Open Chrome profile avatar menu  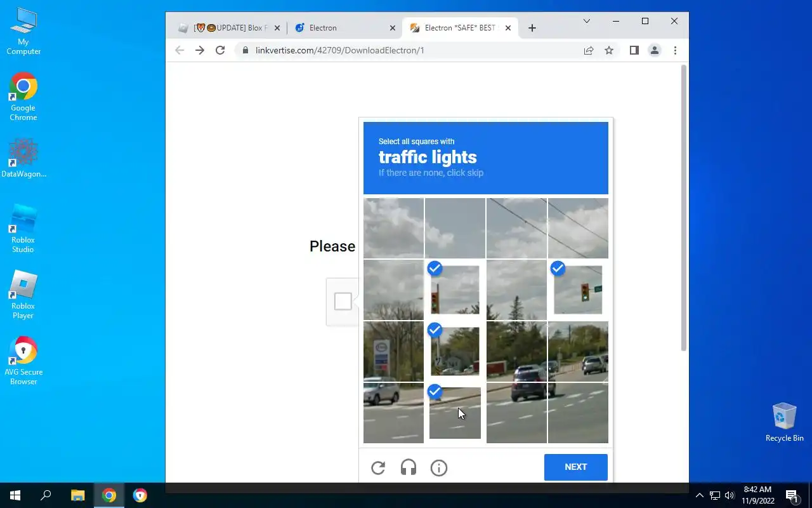pos(655,50)
